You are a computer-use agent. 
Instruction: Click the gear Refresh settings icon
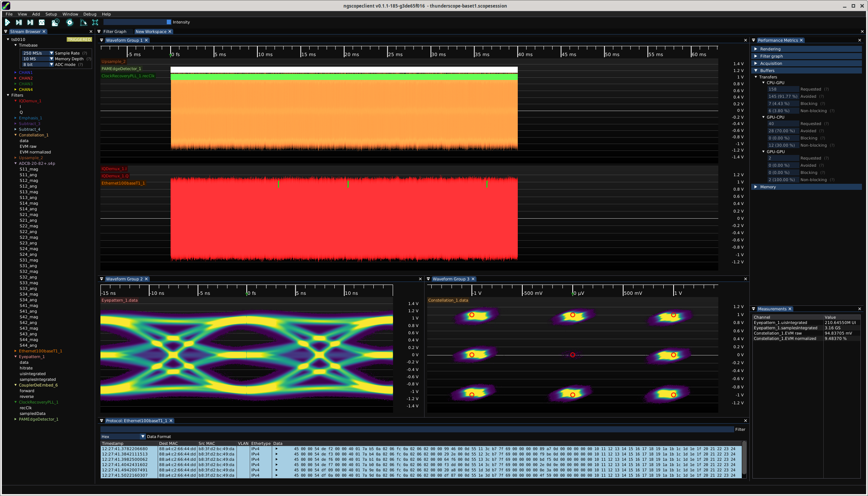point(70,22)
